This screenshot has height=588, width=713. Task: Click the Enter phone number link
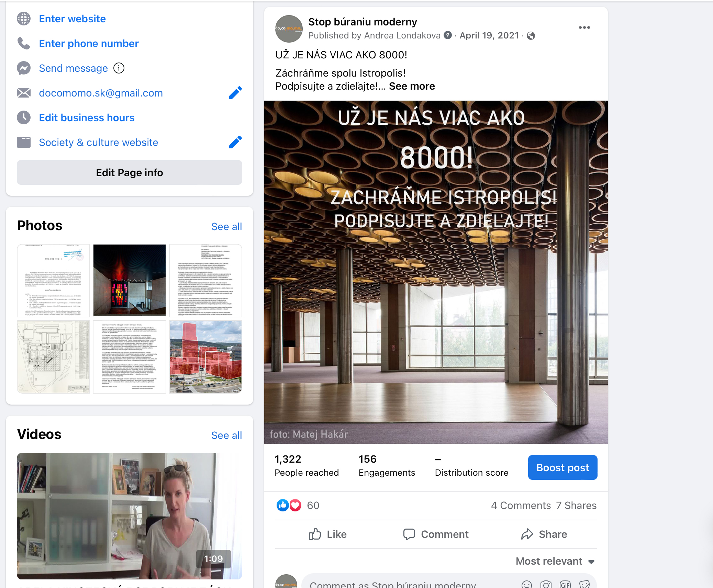click(89, 43)
